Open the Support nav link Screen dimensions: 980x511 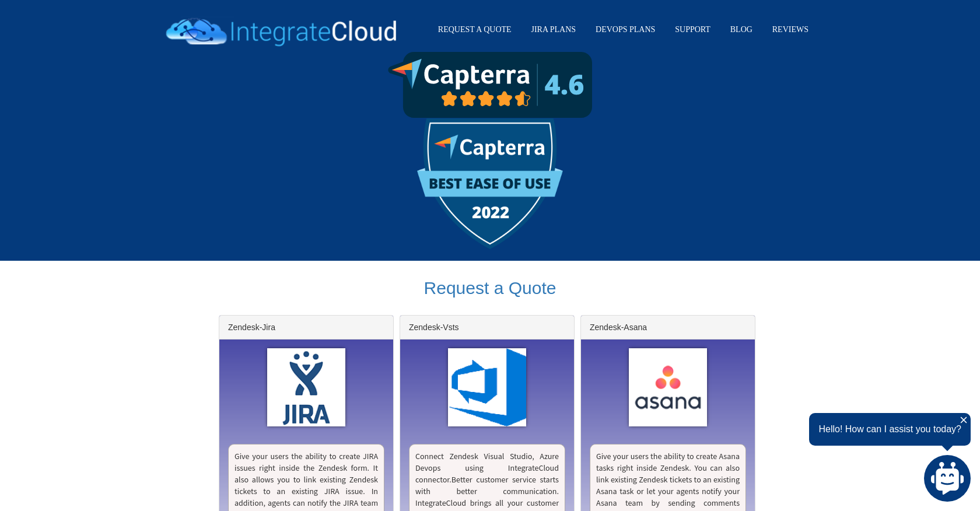pos(692,29)
